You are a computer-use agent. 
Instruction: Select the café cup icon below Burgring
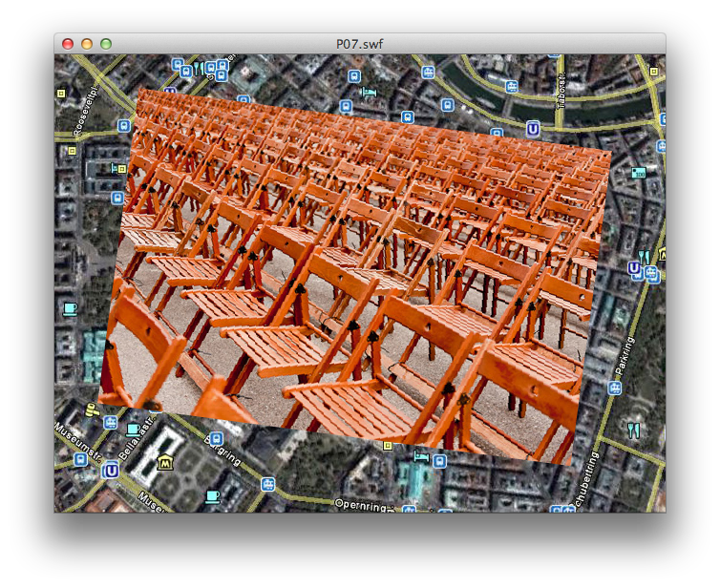pos(212,496)
